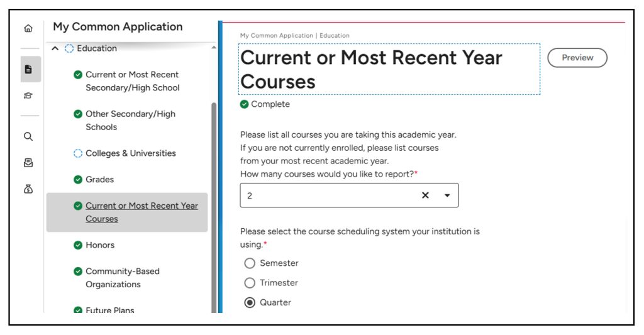644x335 pixels.
Task: Select the Quarter radio button
Action: (250, 302)
